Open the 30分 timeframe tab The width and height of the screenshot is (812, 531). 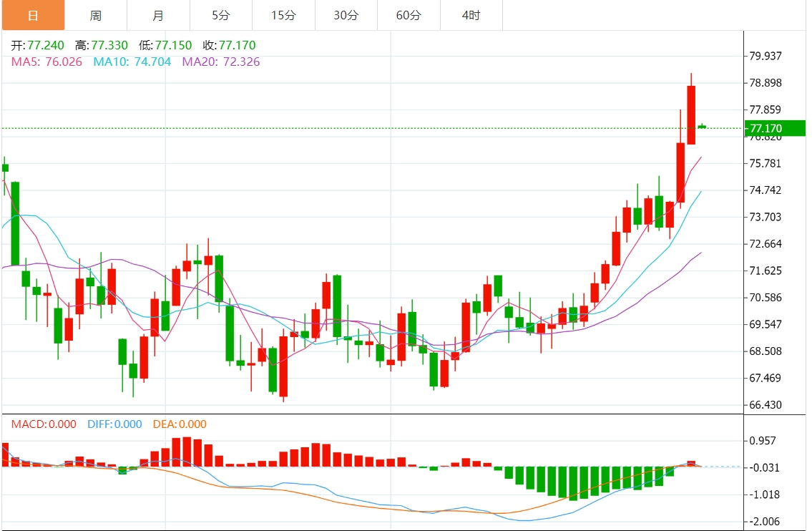coord(346,16)
